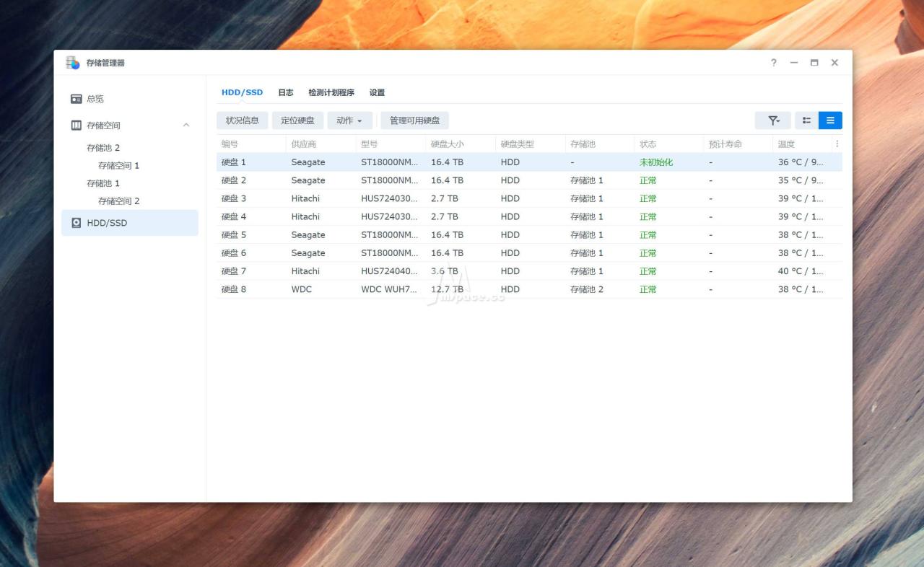Image resolution: width=924 pixels, height=567 pixels.
Task: Click the 存储空间 storage icon in sidebar
Action: click(76, 126)
